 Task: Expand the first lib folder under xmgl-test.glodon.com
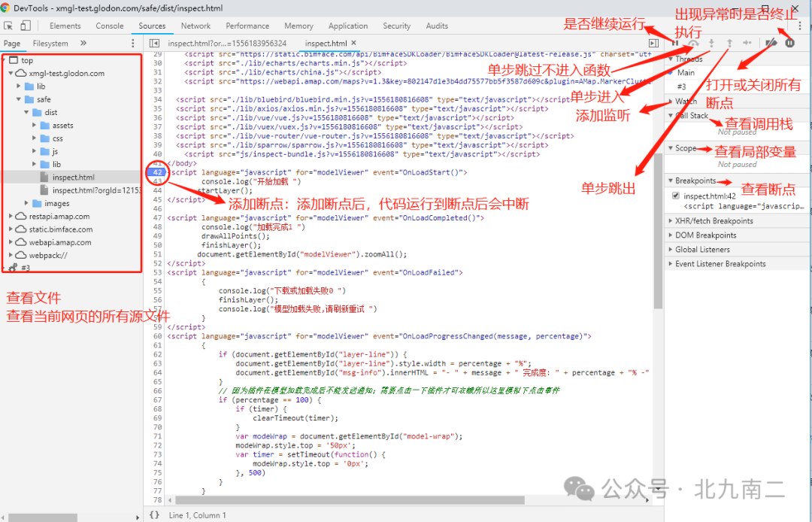coord(19,86)
